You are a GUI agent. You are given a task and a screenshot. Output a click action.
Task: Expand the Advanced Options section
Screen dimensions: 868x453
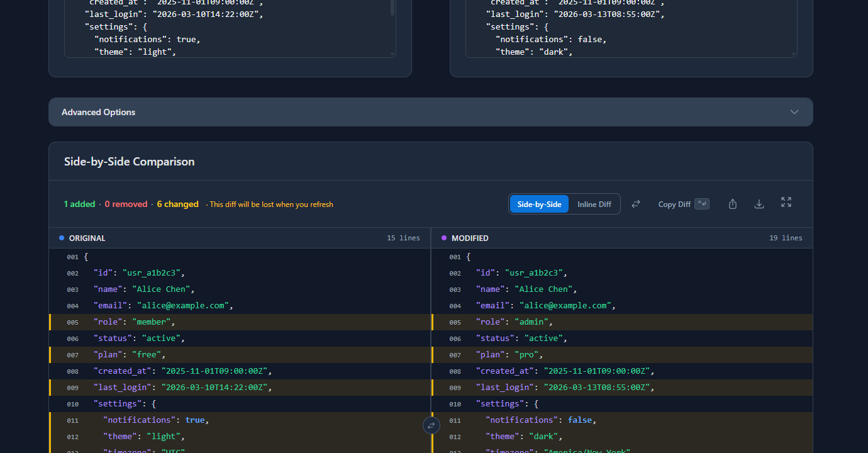(x=98, y=112)
